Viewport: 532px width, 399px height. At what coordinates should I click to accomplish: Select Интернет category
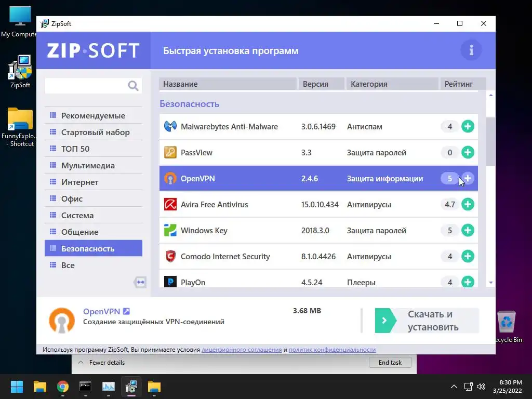pos(94,182)
